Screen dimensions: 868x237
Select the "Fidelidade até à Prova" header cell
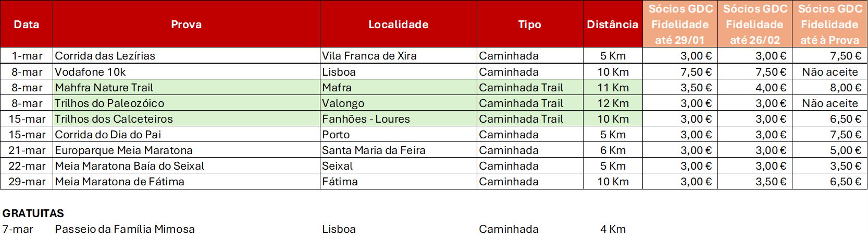(829, 25)
